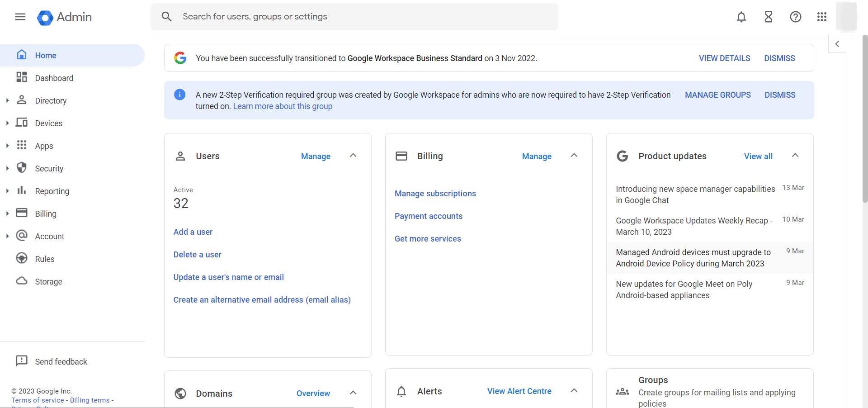Click the Reporting bar chart icon
This screenshot has height=408, width=868.
click(x=22, y=190)
